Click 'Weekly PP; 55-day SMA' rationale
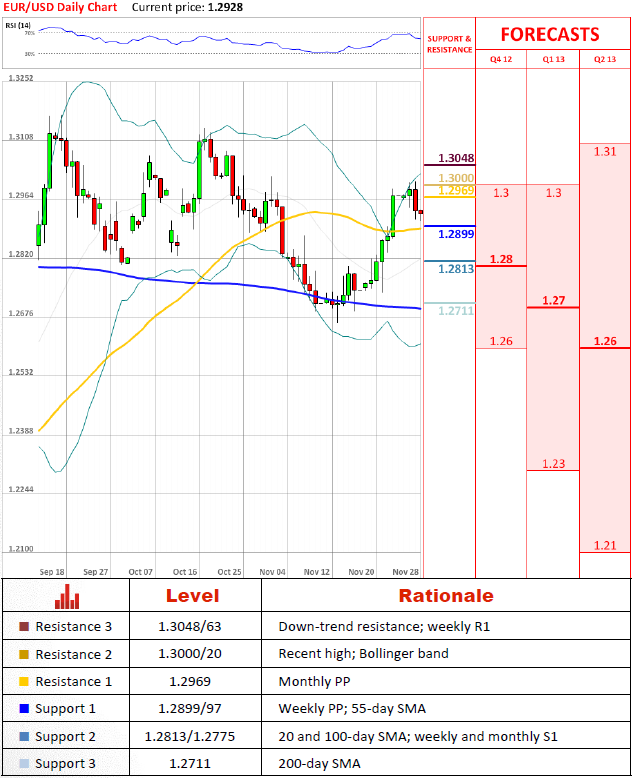Image resolution: width=633 pixels, height=778 pixels. [x=352, y=709]
